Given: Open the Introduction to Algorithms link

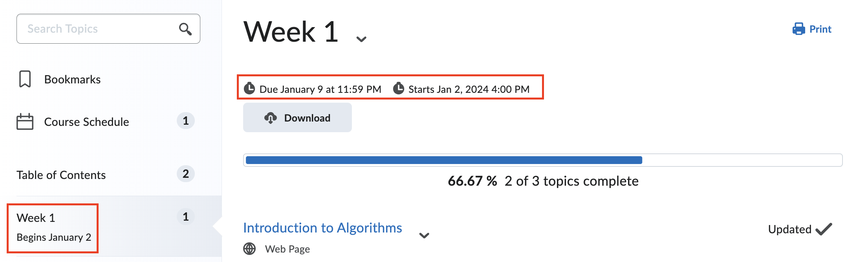Looking at the screenshot, I should pyautogui.click(x=322, y=227).
